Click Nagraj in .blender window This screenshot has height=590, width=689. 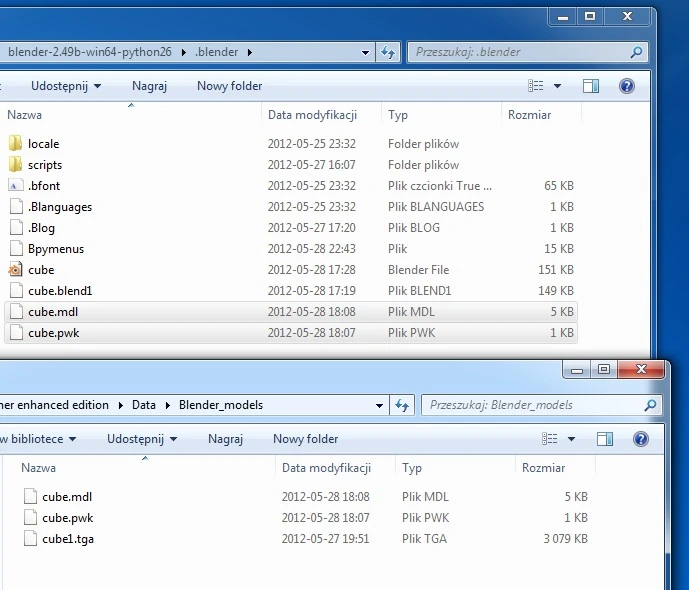tap(149, 86)
